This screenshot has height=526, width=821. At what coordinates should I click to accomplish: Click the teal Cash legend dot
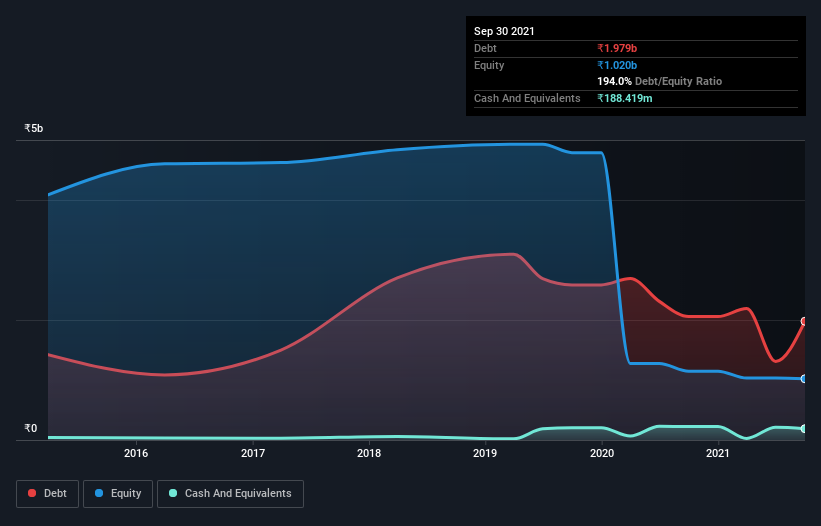click(173, 493)
